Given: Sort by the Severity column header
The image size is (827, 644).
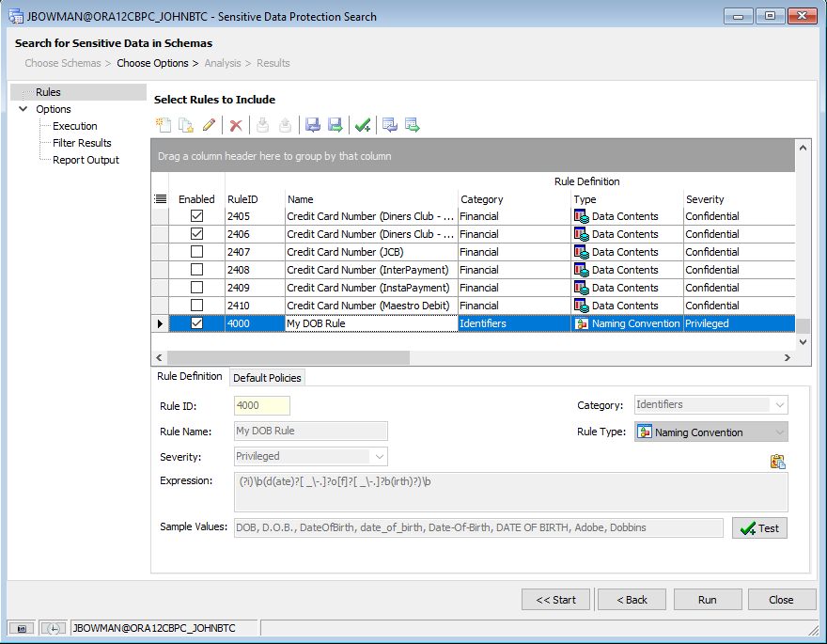Looking at the screenshot, I should click(x=739, y=199).
